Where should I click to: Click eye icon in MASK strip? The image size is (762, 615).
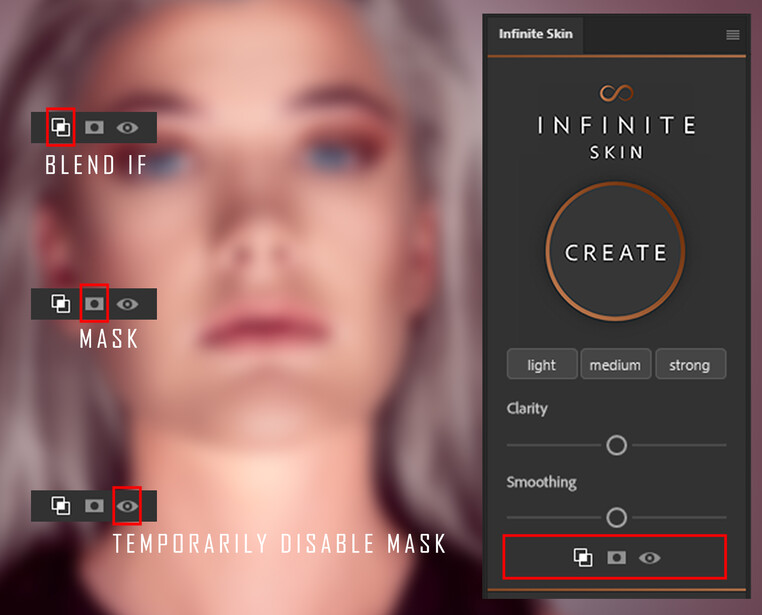coord(127,304)
